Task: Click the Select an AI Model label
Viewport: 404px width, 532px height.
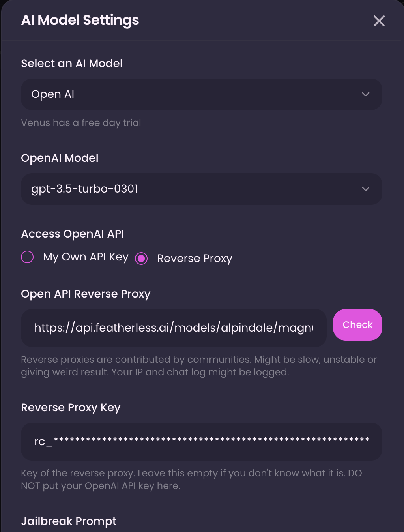Action: 72,64
